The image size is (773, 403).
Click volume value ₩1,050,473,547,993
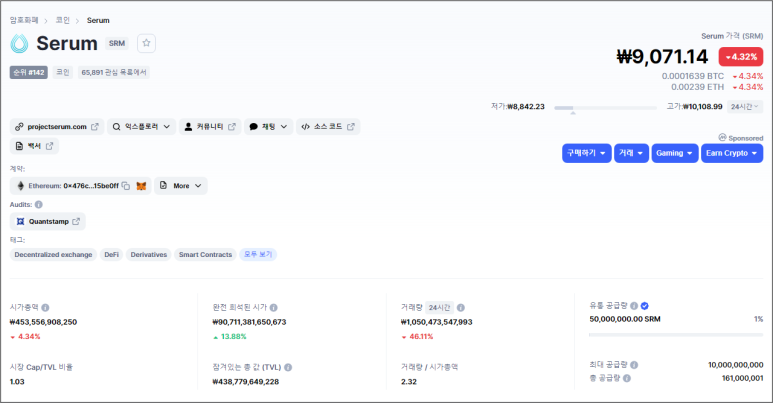tap(437, 322)
